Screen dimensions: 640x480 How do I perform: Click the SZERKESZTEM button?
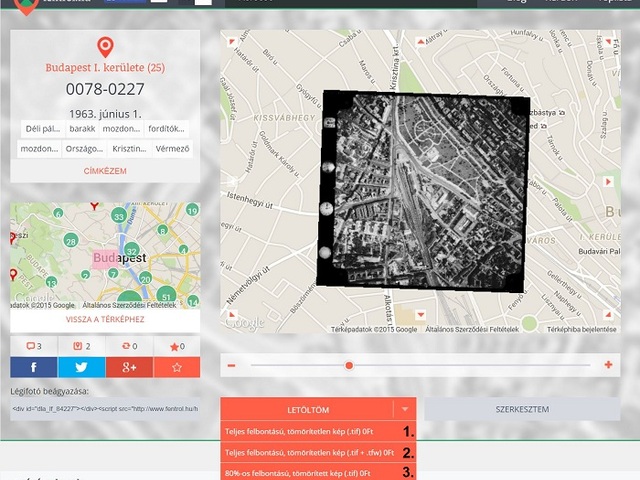522,409
